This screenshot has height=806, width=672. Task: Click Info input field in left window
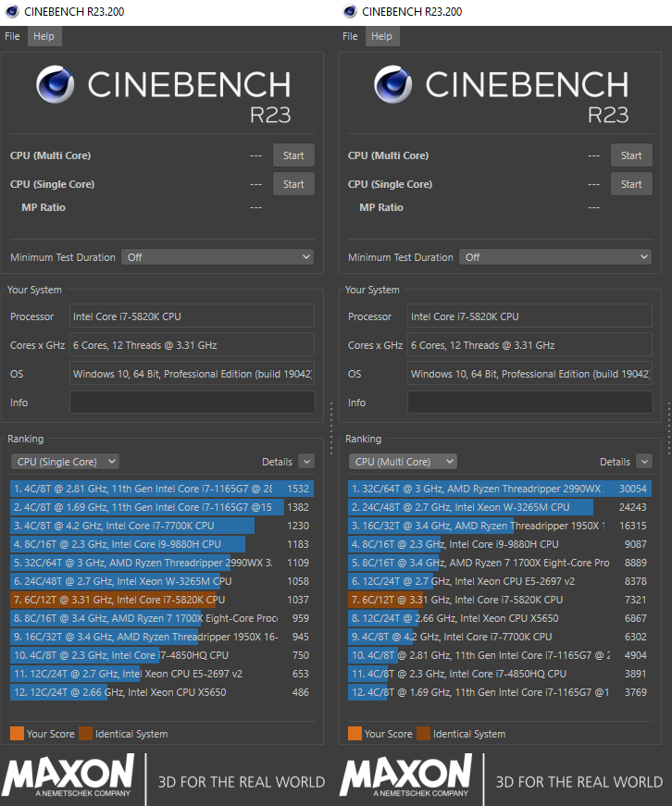[193, 402]
